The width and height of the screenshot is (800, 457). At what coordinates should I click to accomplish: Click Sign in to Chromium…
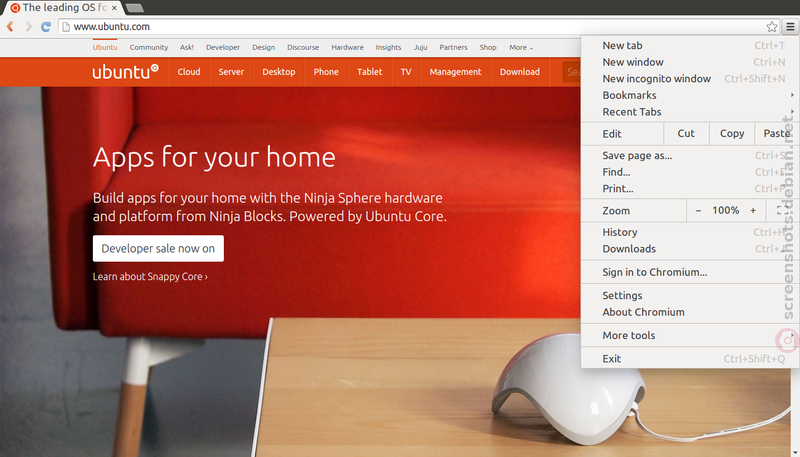690,272
